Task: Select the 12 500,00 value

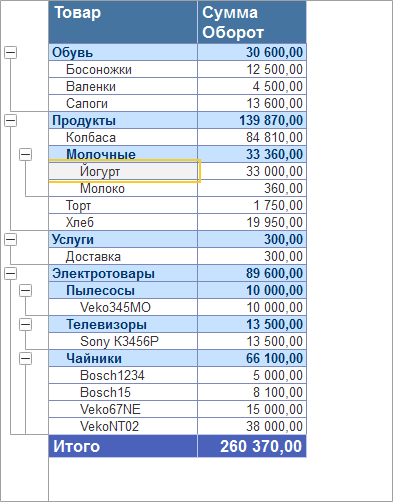Action: [252, 69]
